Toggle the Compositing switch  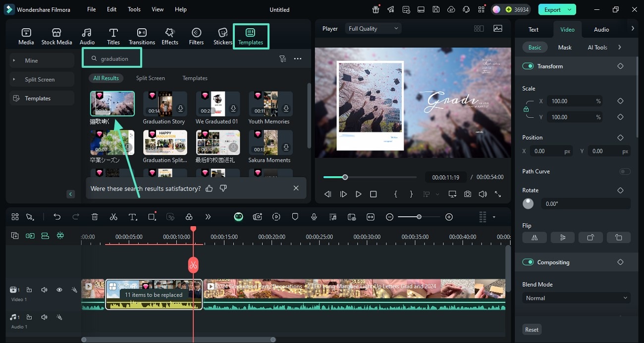point(528,262)
